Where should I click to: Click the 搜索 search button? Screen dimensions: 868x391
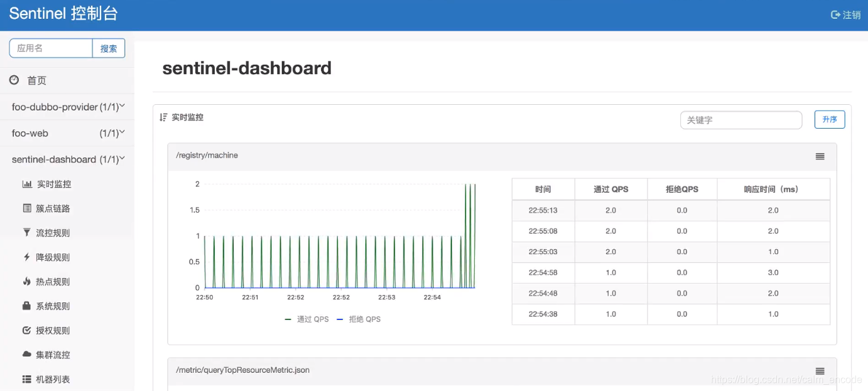pyautogui.click(x=109, y=48)
